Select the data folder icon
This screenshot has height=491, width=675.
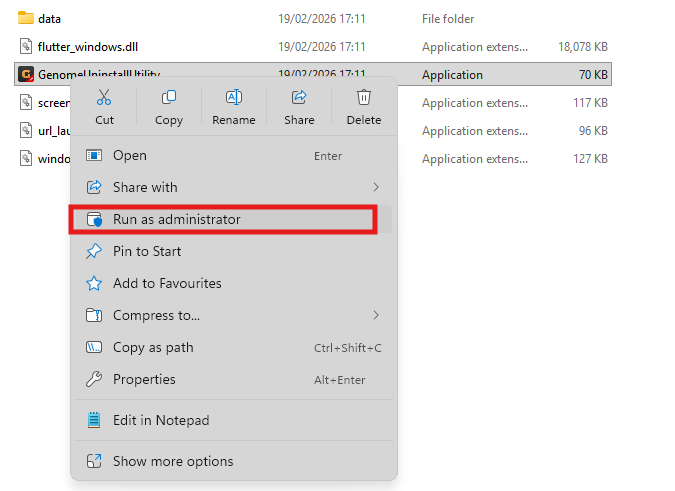coord(26,19)
